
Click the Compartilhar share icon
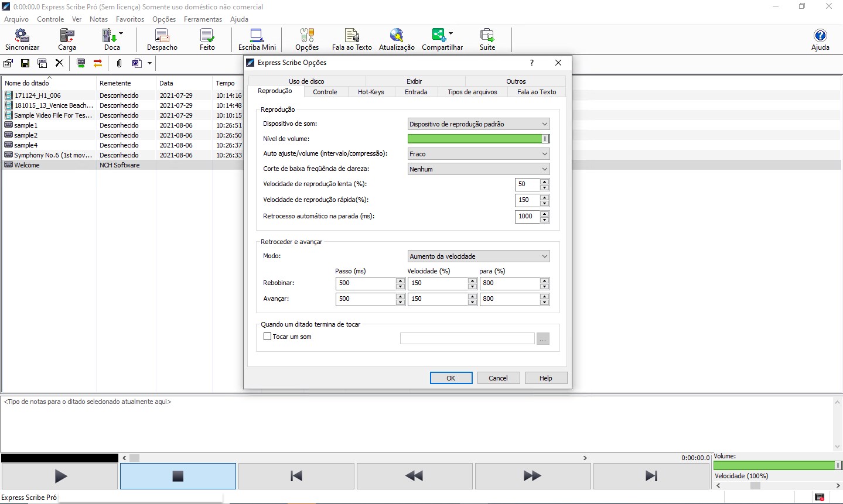(439, 40)
